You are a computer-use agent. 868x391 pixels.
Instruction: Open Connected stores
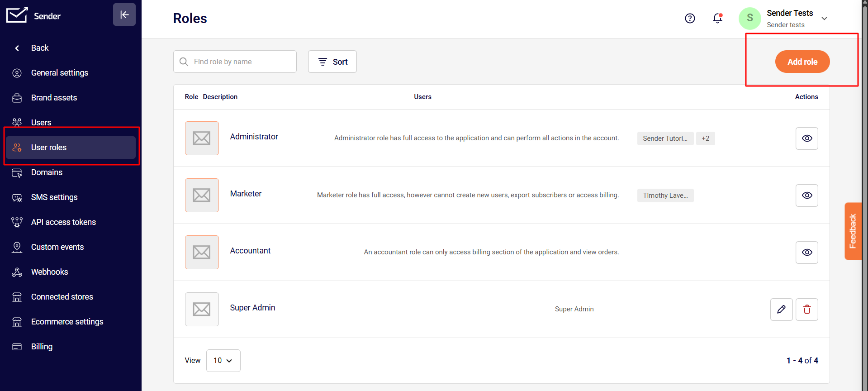pos(71,297)
